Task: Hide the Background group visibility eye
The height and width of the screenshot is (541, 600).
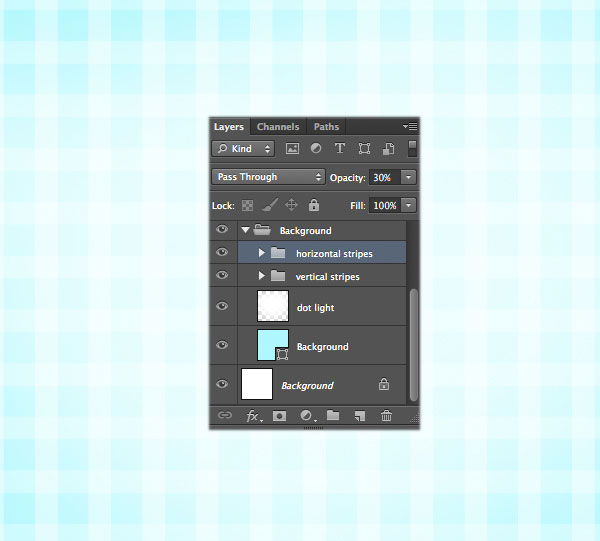Action: click(x=222, y=229)
